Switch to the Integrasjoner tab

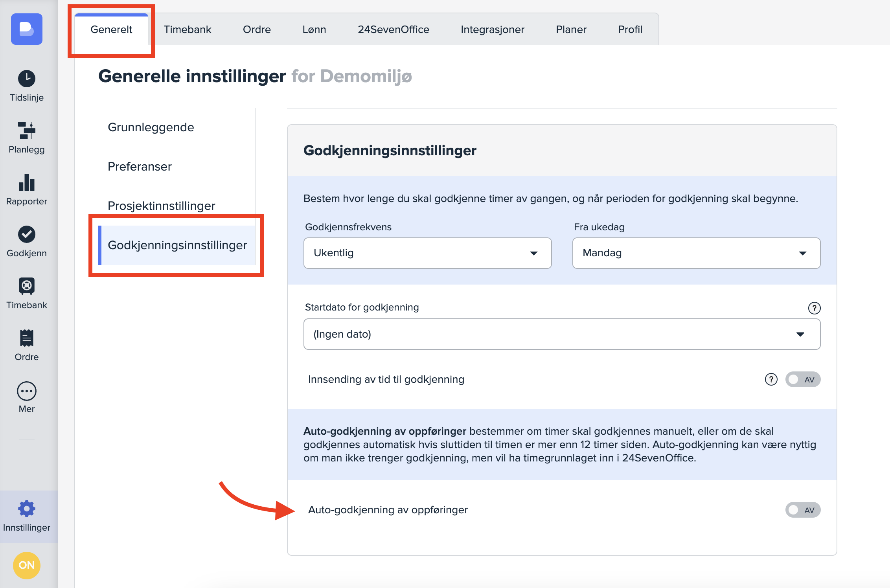492,29
